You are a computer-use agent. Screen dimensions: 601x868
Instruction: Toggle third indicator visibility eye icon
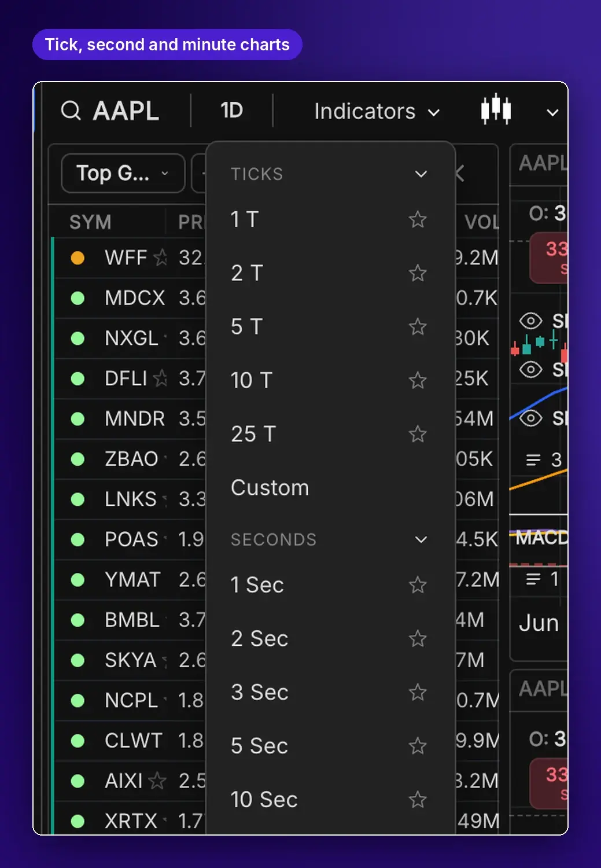pos(530,418)
